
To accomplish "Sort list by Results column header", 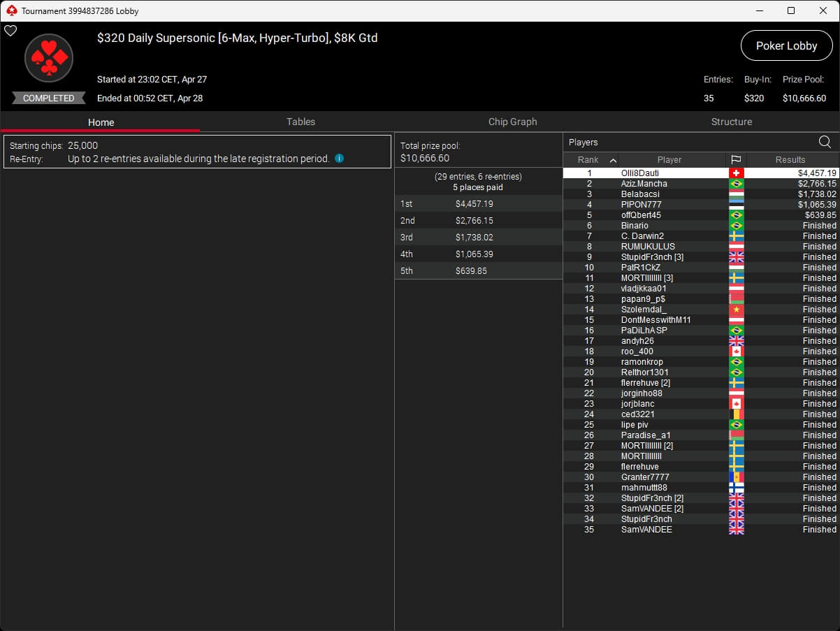I will point(790,160).
